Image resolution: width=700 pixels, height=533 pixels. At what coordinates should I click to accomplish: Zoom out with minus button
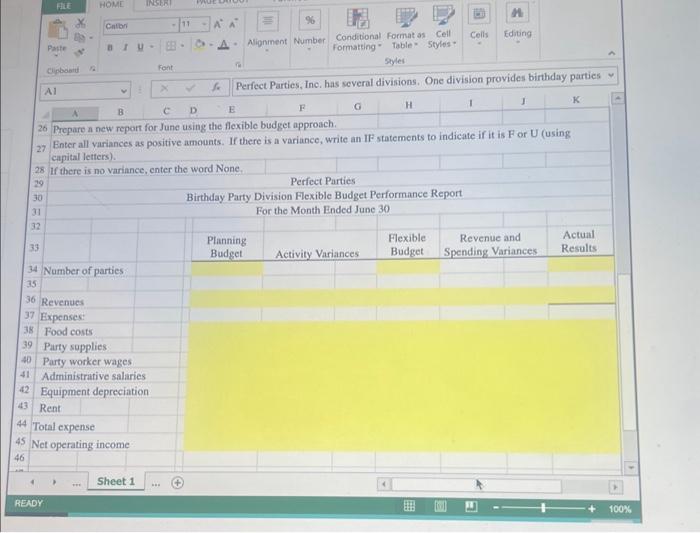tap(496, 508)
